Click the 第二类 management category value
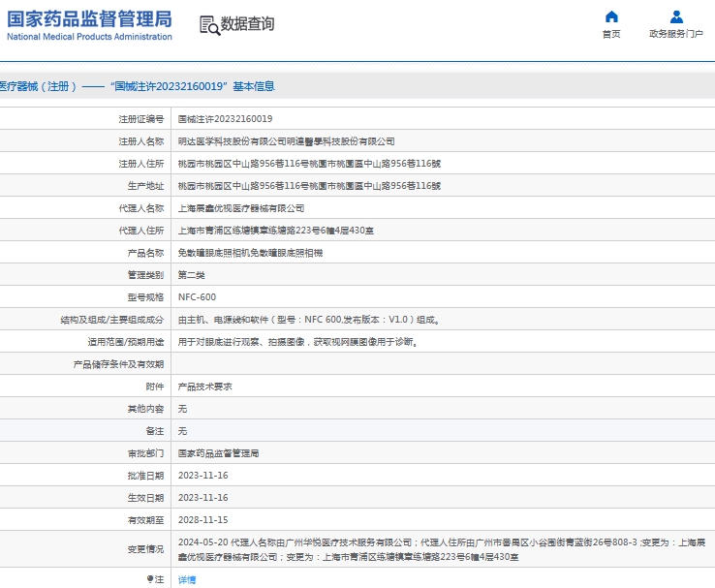The height and width of the screenshot is (588, 715). [192, 275]
